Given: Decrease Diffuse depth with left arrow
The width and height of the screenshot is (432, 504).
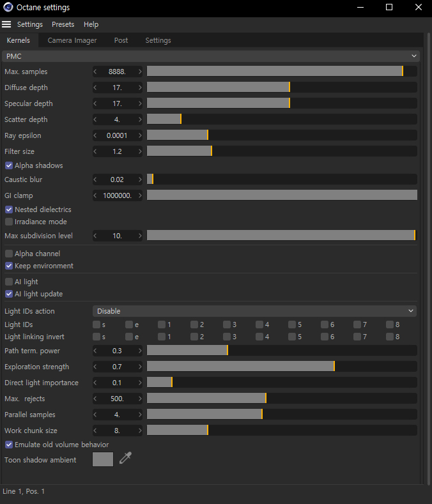Looking at the screenshot, I should (95, 88).
